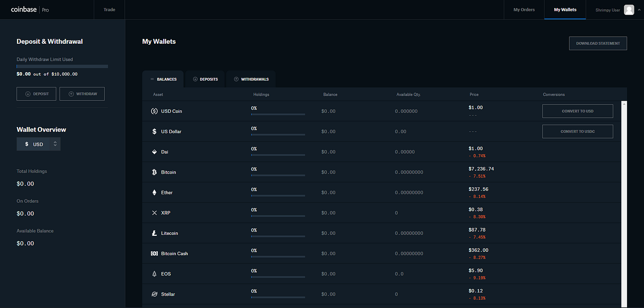Click the On Orders $0.00 value
644x308 pixels.
(x=25, y=214)
